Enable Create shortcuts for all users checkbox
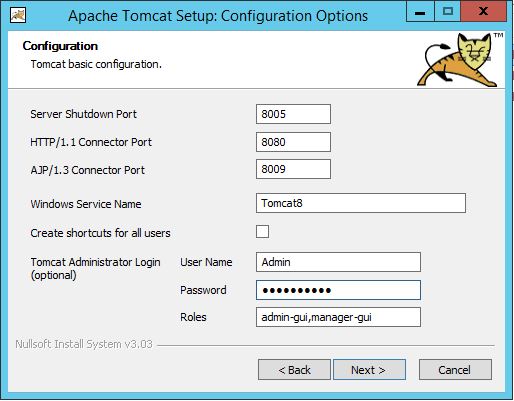Screen dimensions: 514x401 (262, 232)
